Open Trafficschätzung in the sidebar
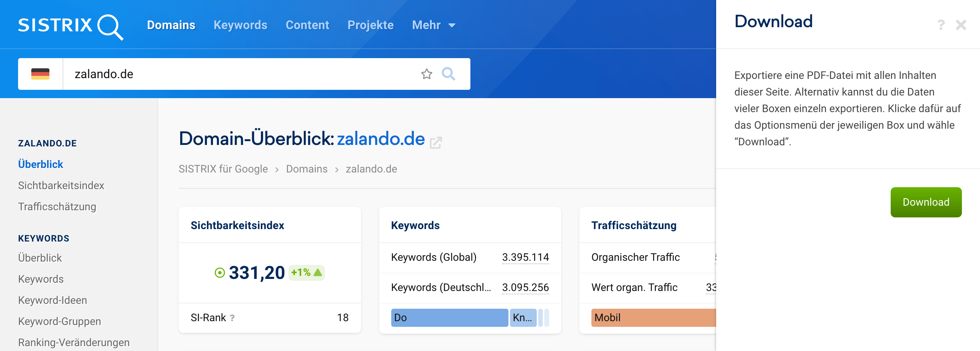The height and width of the screenshot is (351, 980). [57, 206]
